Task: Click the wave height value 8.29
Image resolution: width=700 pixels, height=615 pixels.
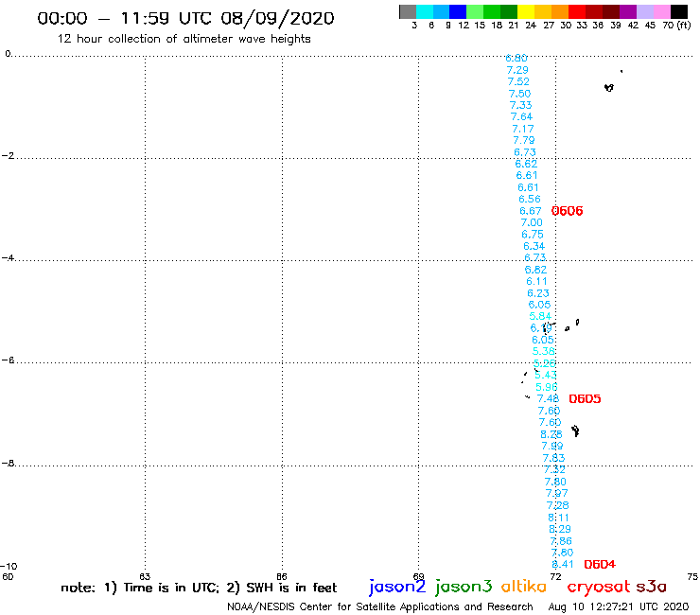Action: [x=560, y=529]
